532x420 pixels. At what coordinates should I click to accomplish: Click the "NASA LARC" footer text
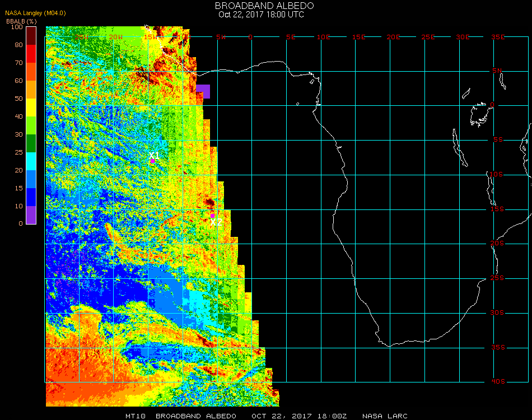385,416
